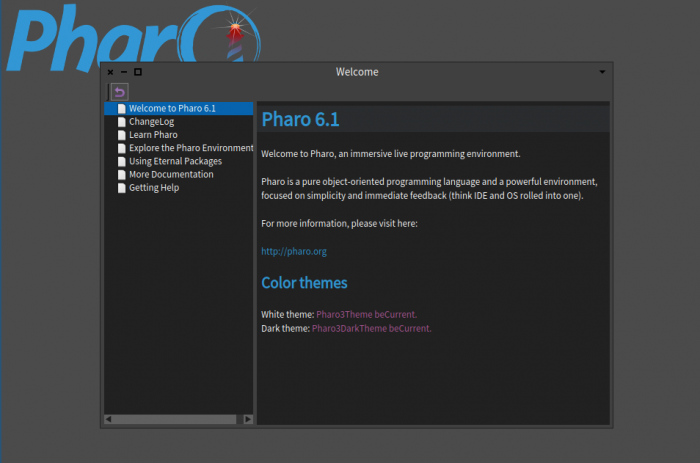Click the right arrow of horizontal scrollbar
The height and width of the screenshot is (463, 700).
coord(248,419)
